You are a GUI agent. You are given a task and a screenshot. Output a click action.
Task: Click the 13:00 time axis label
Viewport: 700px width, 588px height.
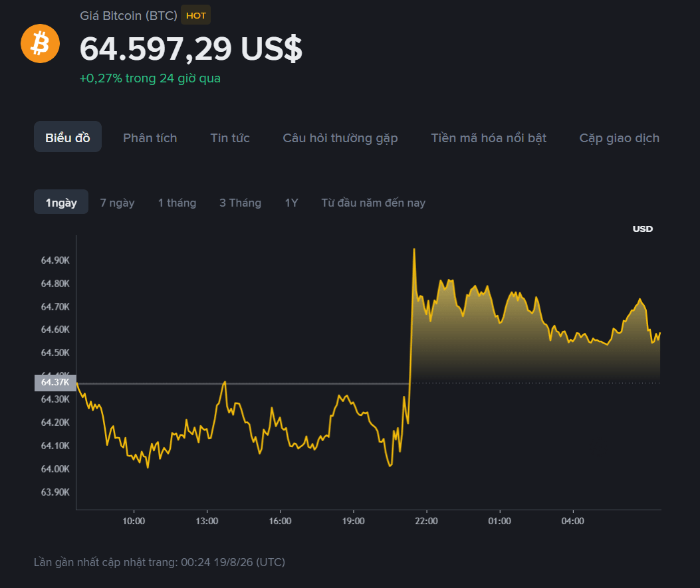tap(207, 521)
